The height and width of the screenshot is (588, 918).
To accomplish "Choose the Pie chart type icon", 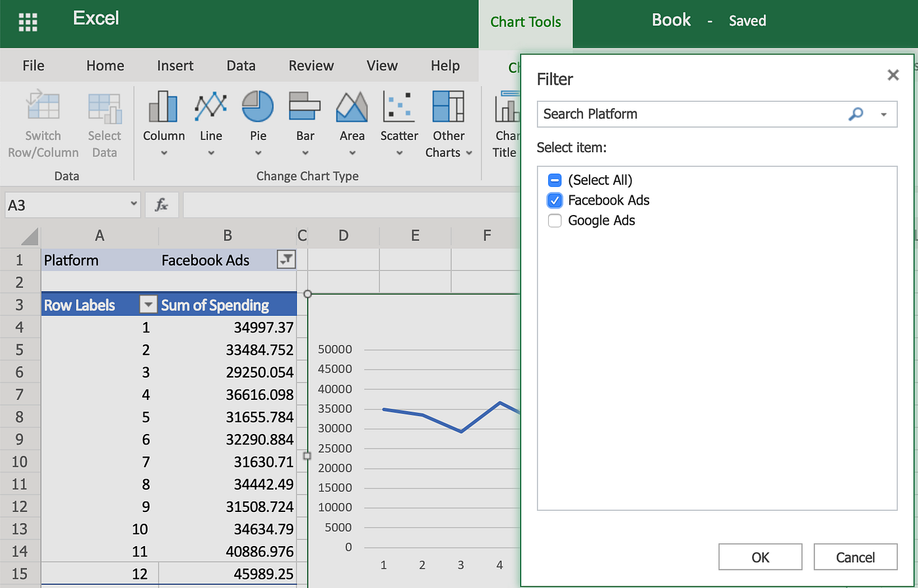I will coord(258,106).
